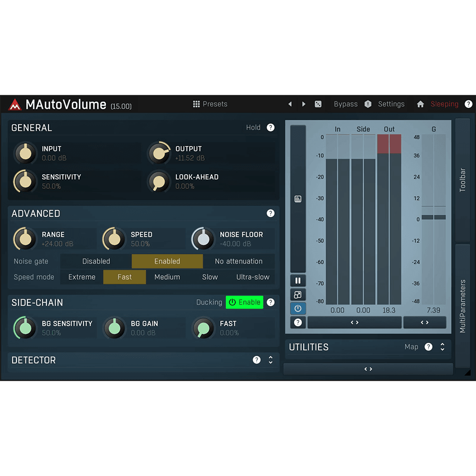
Task: Select Extreme speed mode
Action: coord(81,277)
